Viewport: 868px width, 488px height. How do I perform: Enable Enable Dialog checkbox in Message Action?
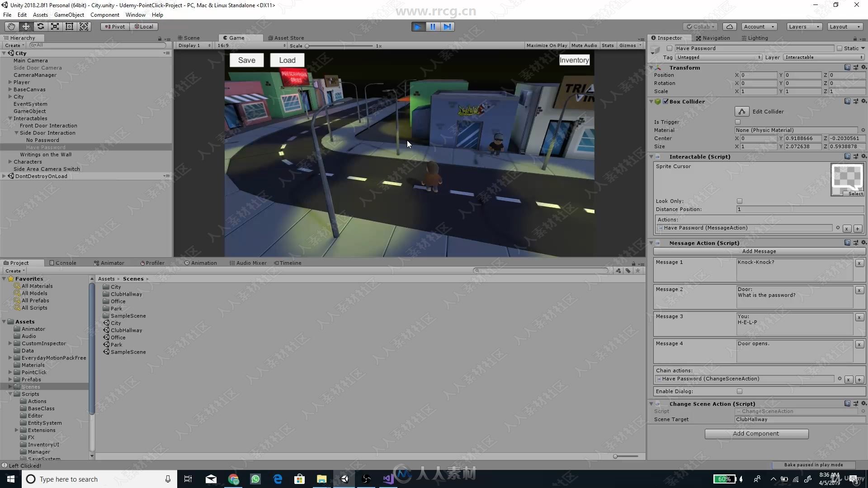pyautogui.click(x=739, y=391)
